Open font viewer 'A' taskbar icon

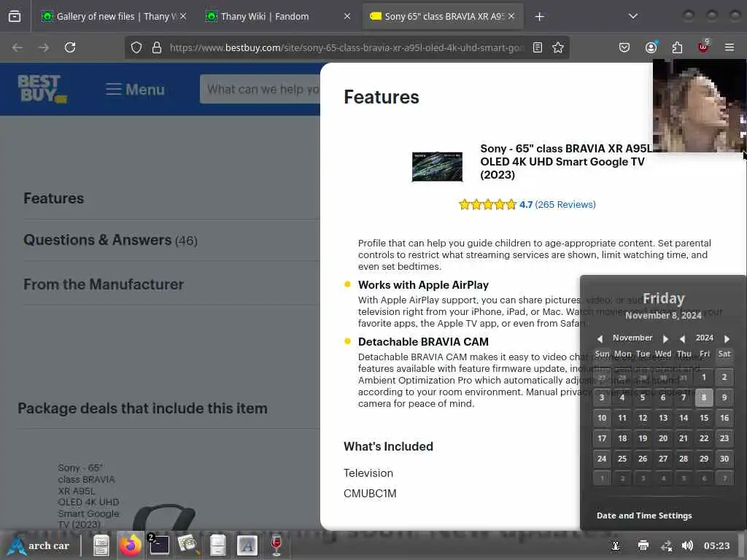tap(247, 545)
